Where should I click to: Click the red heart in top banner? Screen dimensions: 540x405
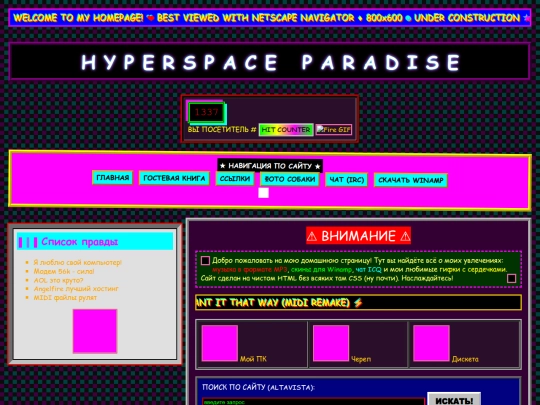[x=150, y=18]
